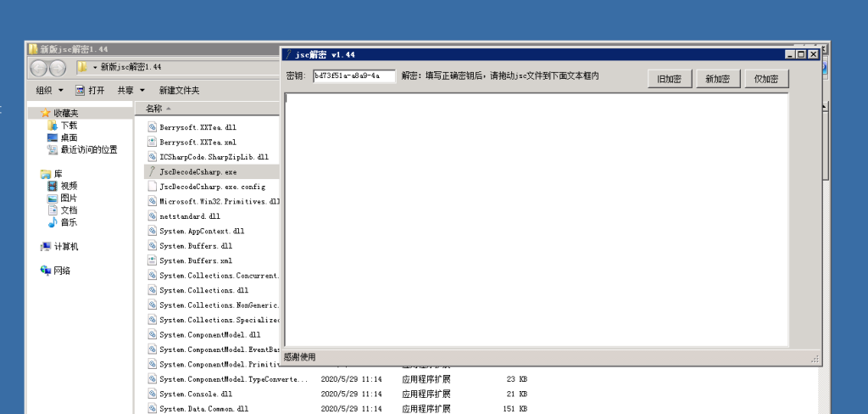
Task: Select the 网络 network icon
Action: tap(46, 271)
